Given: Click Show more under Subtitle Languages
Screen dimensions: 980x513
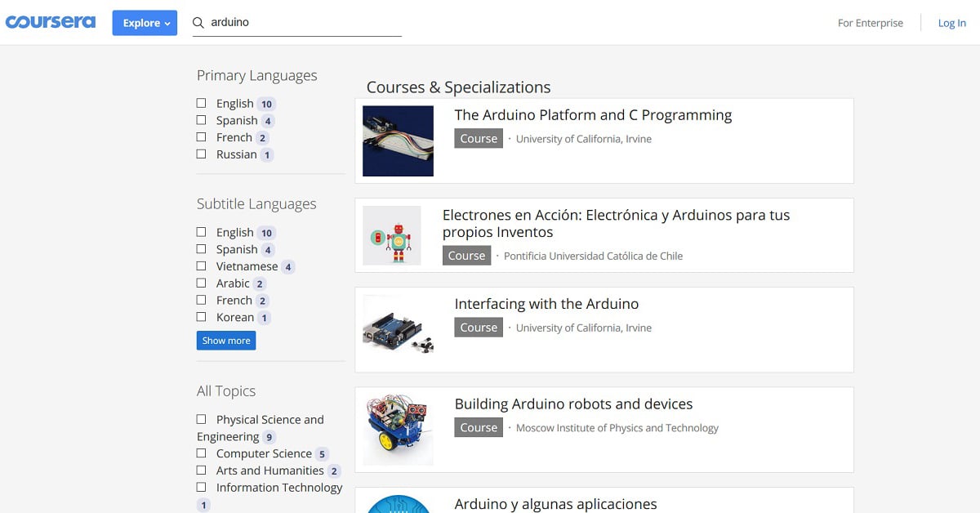Looking at the screenshot, I should tap(226, 341).
